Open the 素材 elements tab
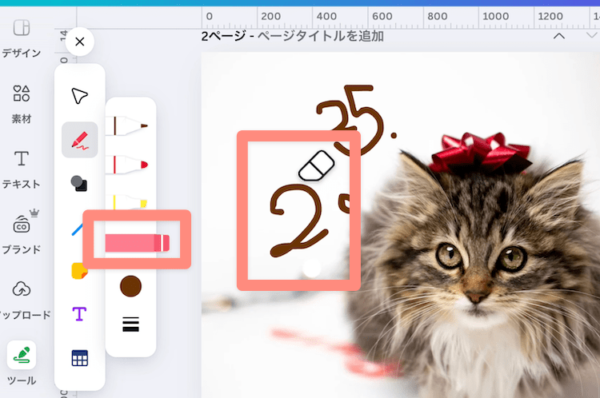This screenshot has height=398, width=600. pyautogui.click(x=21, y=104)
